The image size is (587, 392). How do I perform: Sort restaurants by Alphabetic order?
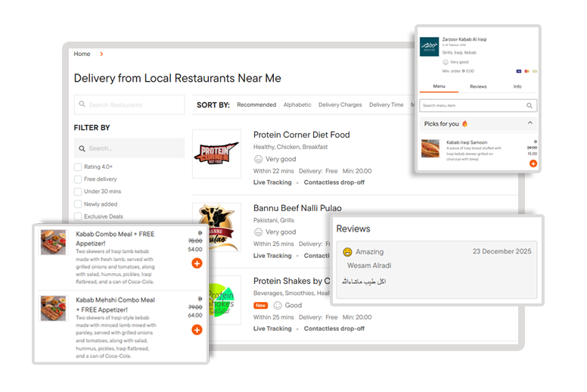point(297,105)
